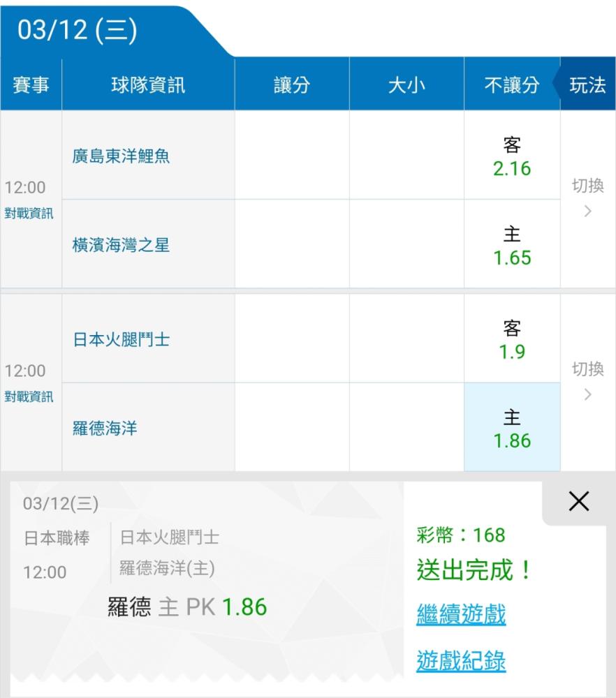
Task: Close the bet confirmation slip
Action: (578, 502)
